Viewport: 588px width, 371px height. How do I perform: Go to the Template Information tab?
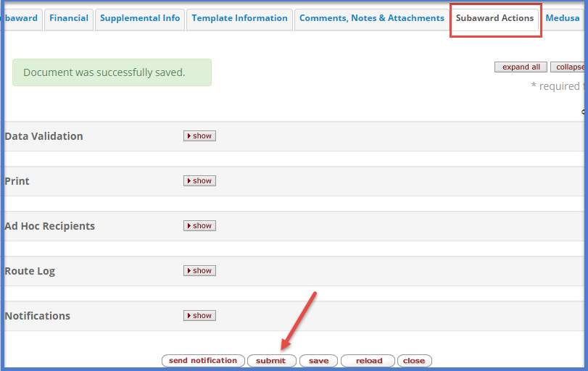[239, 19]
